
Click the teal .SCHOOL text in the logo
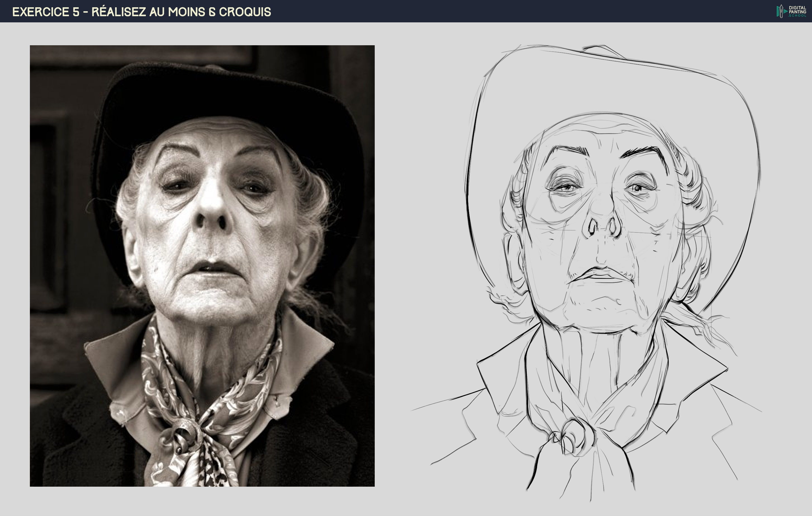pos(797,16)
